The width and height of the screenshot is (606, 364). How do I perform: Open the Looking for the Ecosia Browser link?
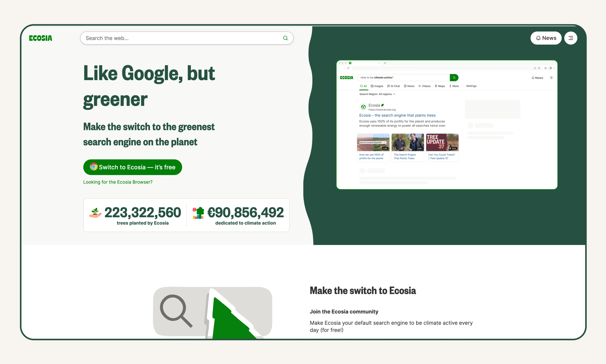pos(118,182)
